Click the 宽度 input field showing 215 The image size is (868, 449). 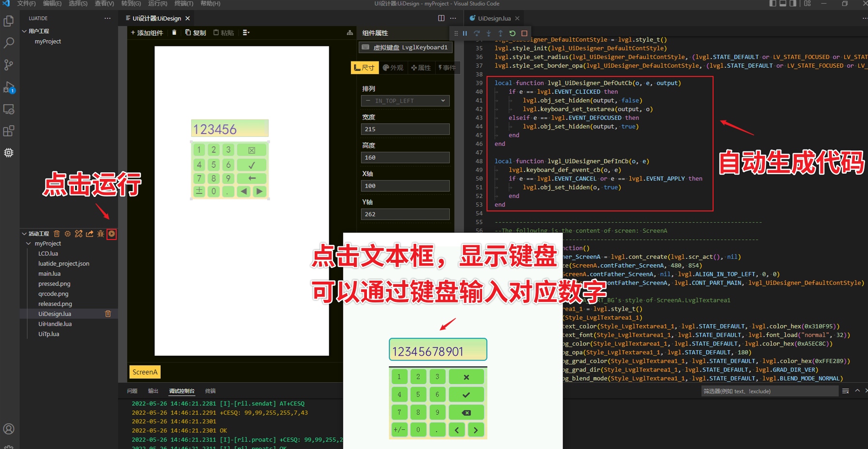coord(406,129)
